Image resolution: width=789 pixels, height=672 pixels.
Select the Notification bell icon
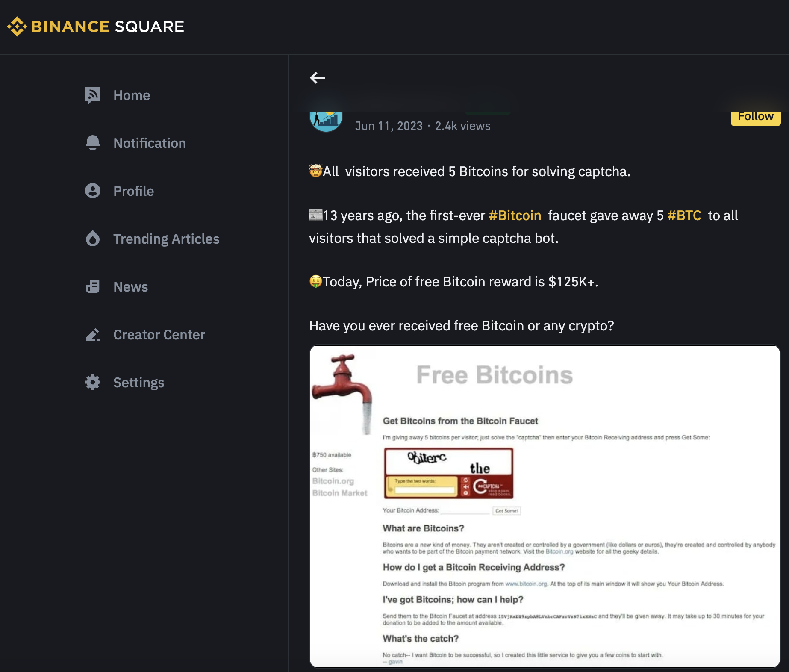pos(92,143)
